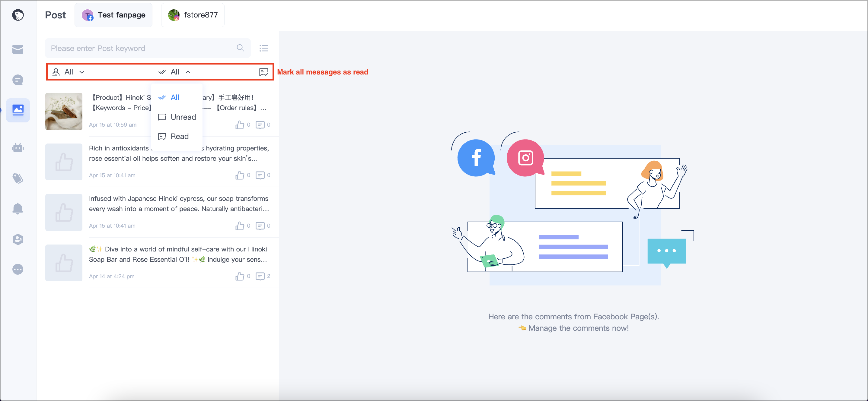The height and width of the screenshot is (401, 868).
Task: Open the more options ellipsis sidebar icon
Action: [x=18, y=269]
